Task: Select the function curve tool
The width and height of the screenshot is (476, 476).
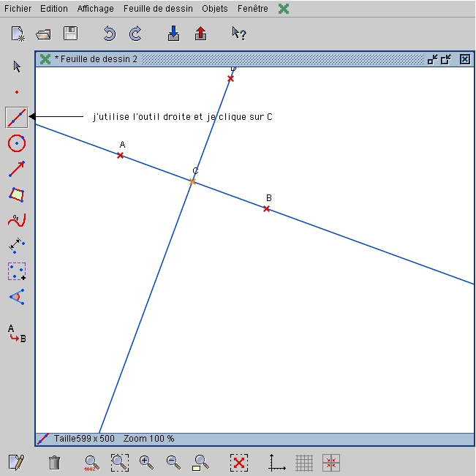Action: tap(17, 220)
